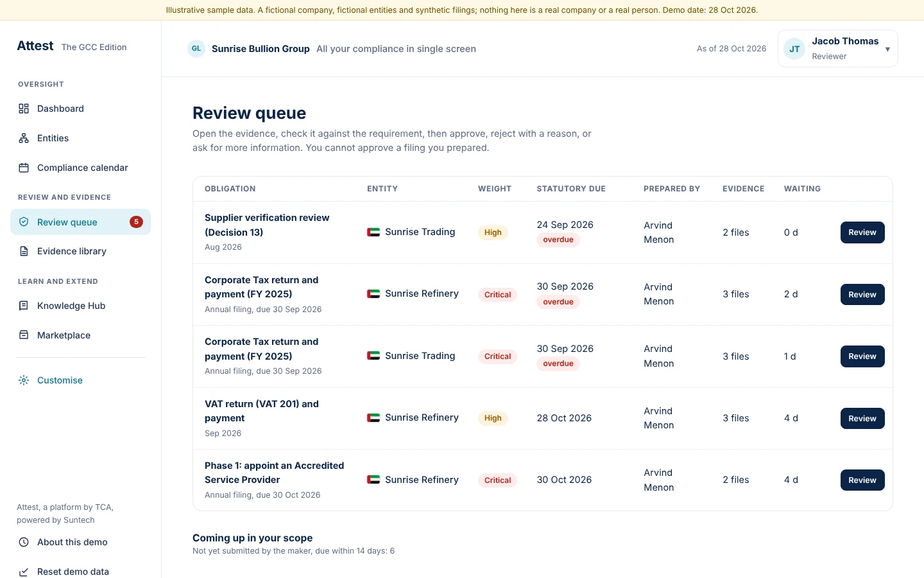This screenshot has width=924, height=578.
Task: Click the 28 Oct 2026 due date cell
Action: (564, 418)
